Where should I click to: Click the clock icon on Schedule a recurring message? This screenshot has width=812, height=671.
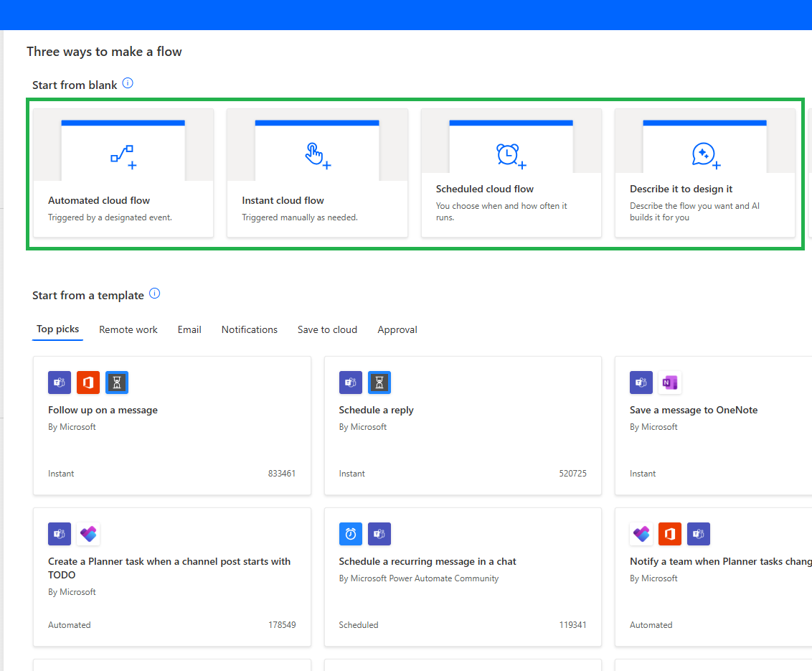(351, 534)
